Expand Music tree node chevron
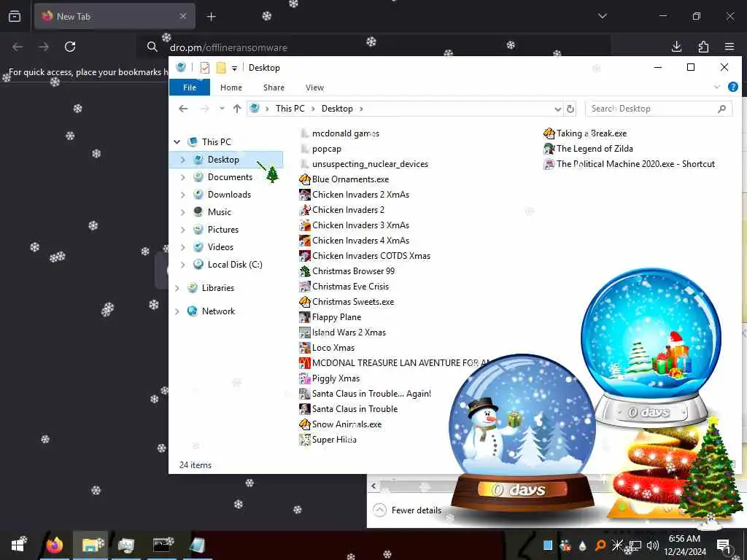This screenshot has height=560, width=747. coord(183,212)
